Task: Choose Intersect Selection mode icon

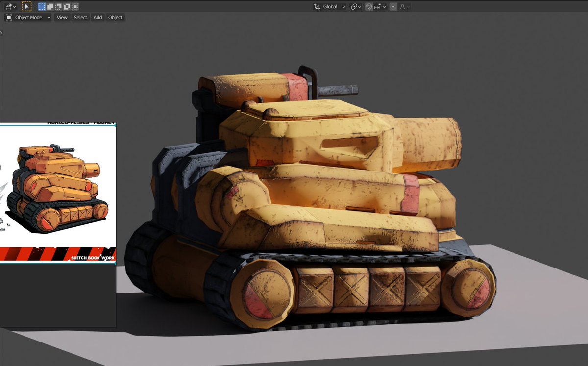Action: click(x=75, y=7)
